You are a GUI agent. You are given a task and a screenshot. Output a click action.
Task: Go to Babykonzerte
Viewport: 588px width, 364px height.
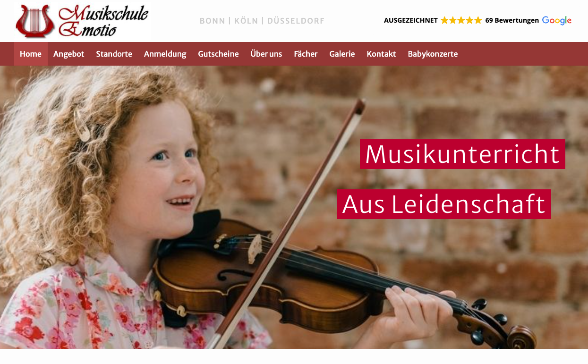[433, 54]
